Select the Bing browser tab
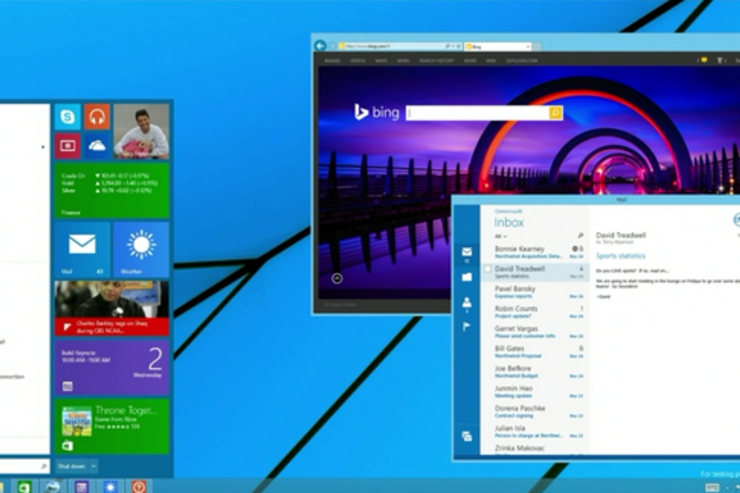 497,46
